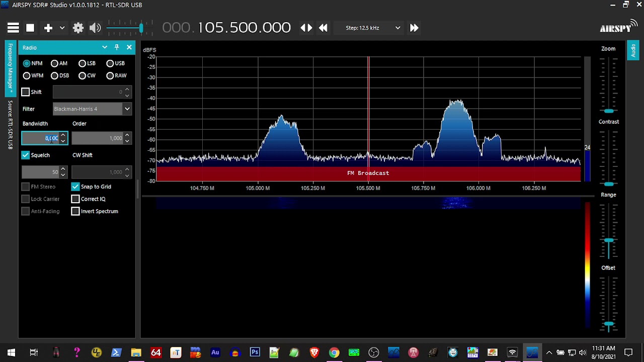Select the USB mode
Viewport: 644px width, 362px height.
pos(115,63)
